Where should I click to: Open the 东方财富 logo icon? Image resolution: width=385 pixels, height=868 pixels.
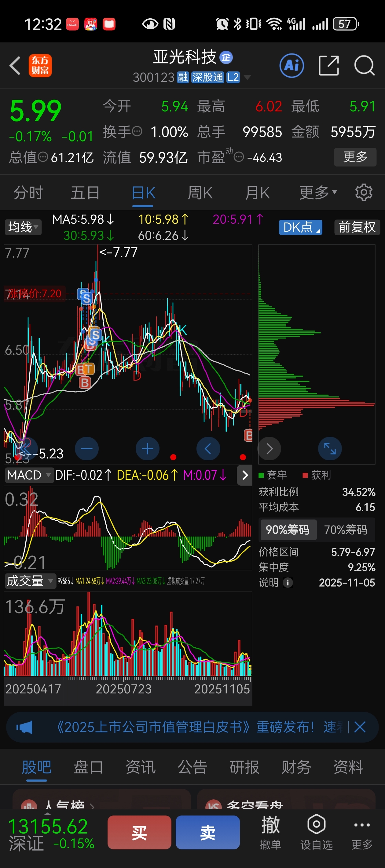tap(40, 65)
